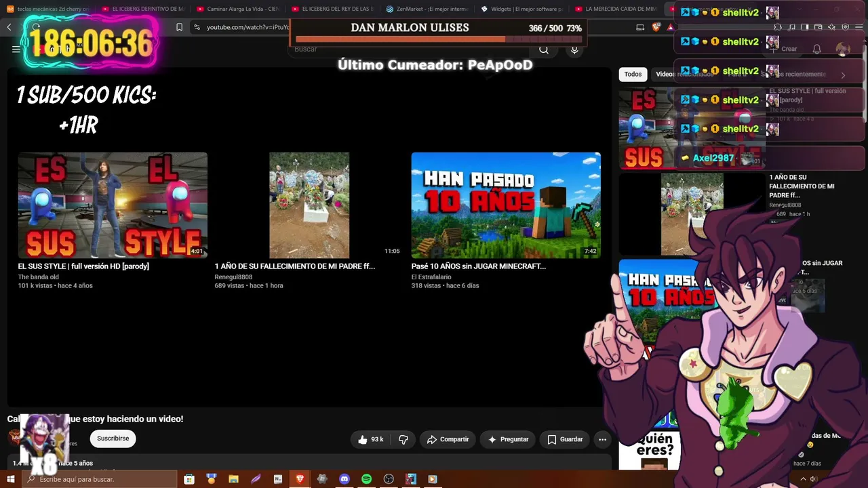Open the Brave VPN shield icon
Viewport: 868px width, 488px height.
point(845,27)
